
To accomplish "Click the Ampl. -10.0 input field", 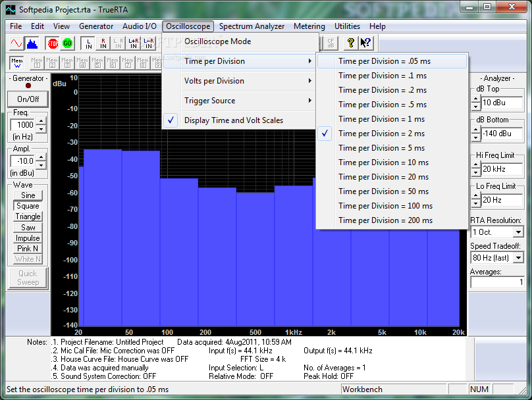I will [23, 161].
